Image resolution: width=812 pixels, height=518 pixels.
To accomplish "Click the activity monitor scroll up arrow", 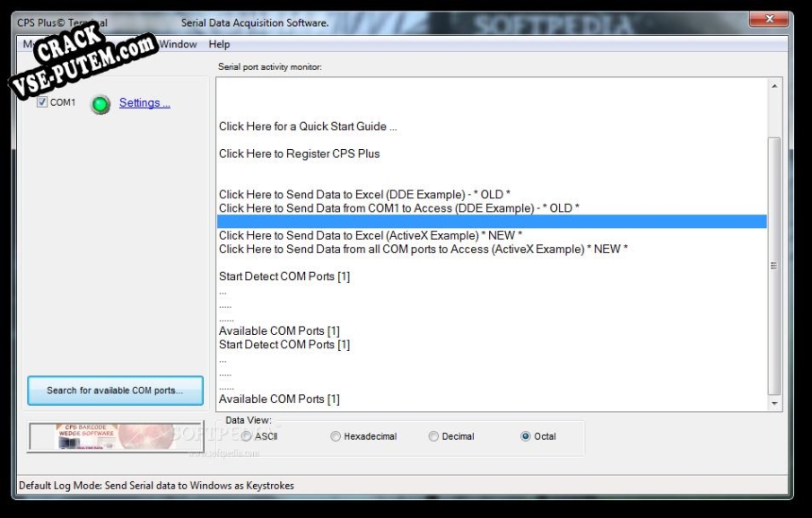I will pyautogui.click(x=774, y=86).
